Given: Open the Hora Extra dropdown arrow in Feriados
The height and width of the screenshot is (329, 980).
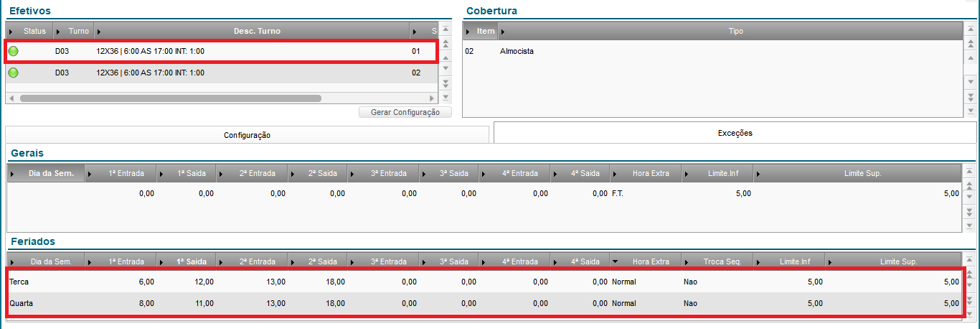Looking at the screenshot, I should tap(616, 261).
